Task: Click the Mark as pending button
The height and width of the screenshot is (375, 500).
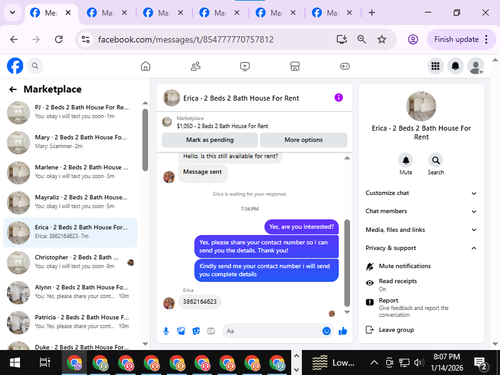Action: (x=210, y=140)
